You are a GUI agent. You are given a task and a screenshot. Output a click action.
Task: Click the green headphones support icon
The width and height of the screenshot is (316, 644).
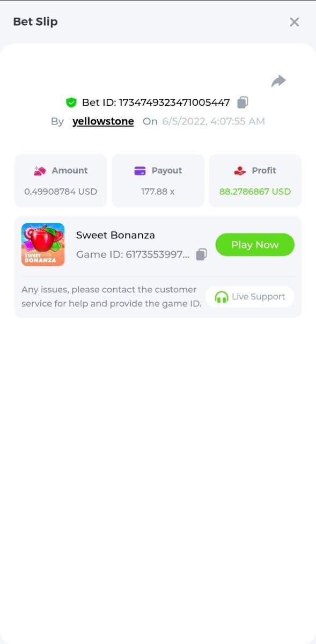click(x=222, y=297)
